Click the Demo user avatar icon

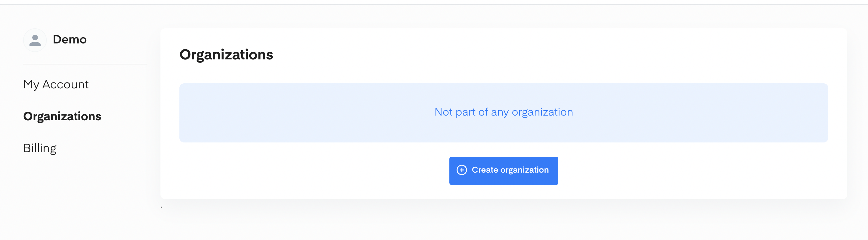coord(35,40)
